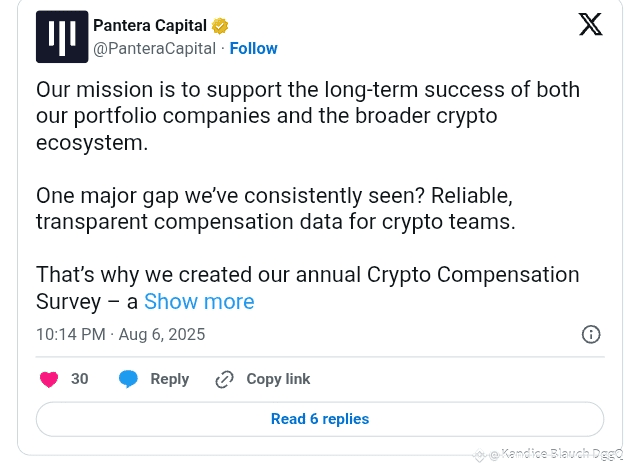Open the 10:14 PM · Aug 6, 2025 timestamp
The image size is (631, 472).
pos(121,334)
